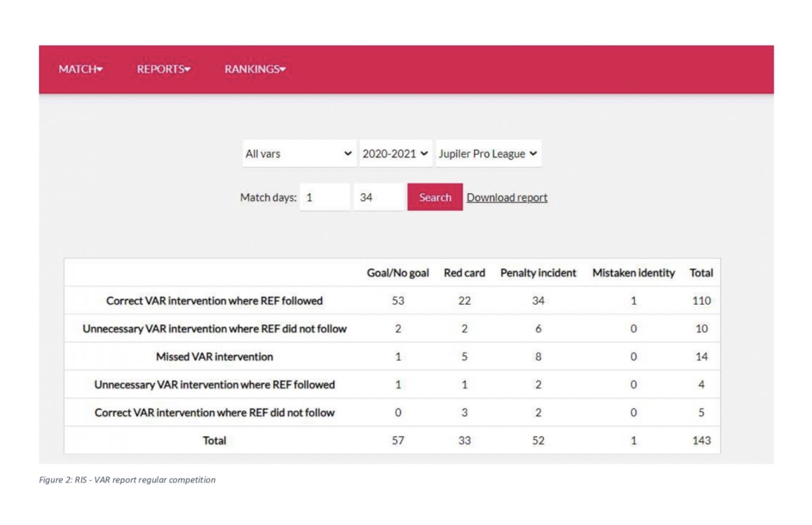Expand the All vars dropdown
Viewport: 812px width, 525px height.
tap(299, 153)
